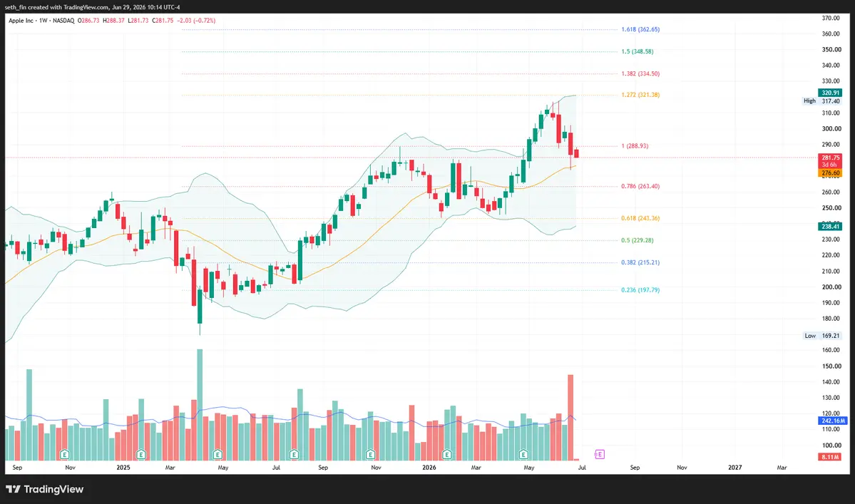Open the earnings marker near May 2025
Image resolution: width=855 pixels, height=504 pixels.
tap(218, 454)
